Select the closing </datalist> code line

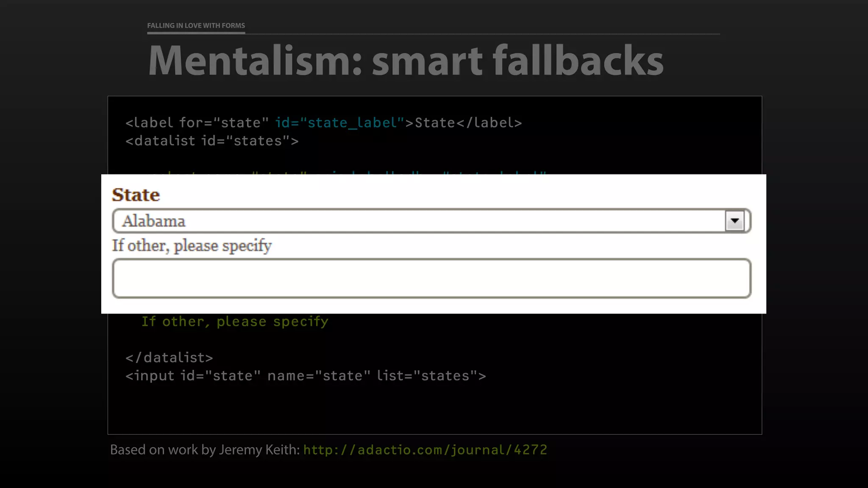(x=169, y=358)
